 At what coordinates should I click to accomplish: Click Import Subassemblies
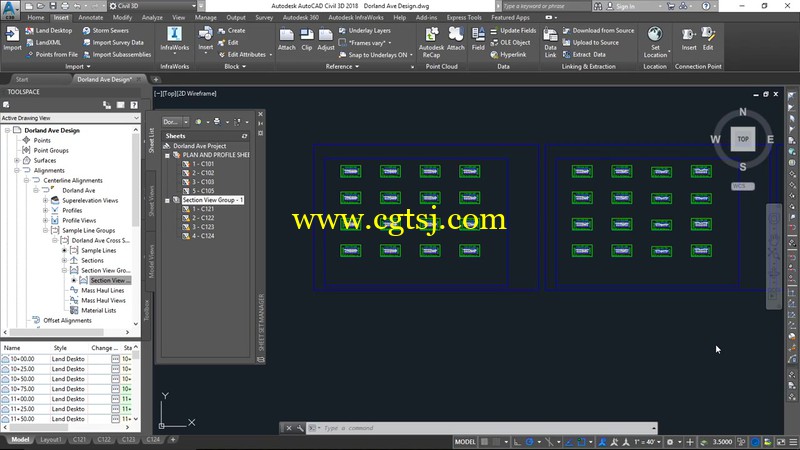[117, 54]
